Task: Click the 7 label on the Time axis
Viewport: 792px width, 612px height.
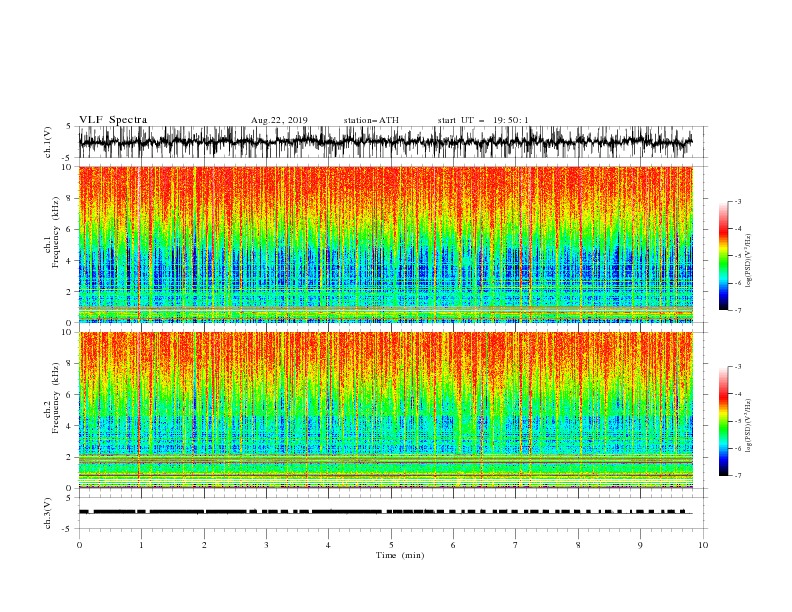Action: click(516, 545)
